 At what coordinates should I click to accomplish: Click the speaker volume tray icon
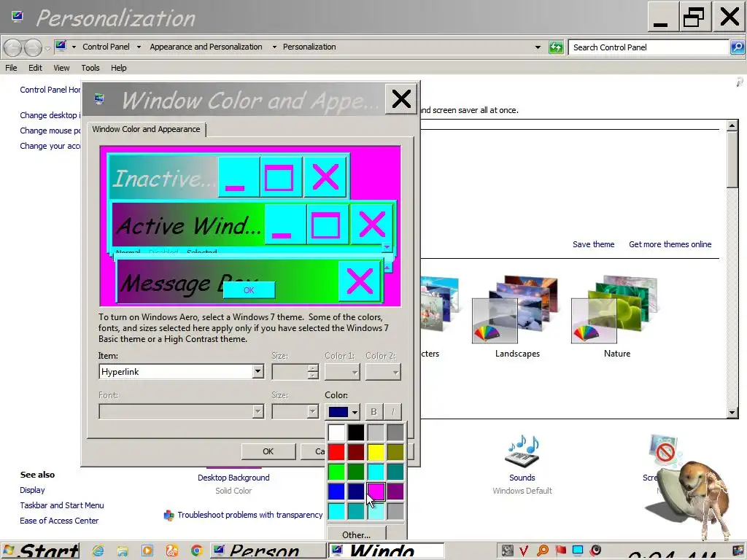[595, 551]
